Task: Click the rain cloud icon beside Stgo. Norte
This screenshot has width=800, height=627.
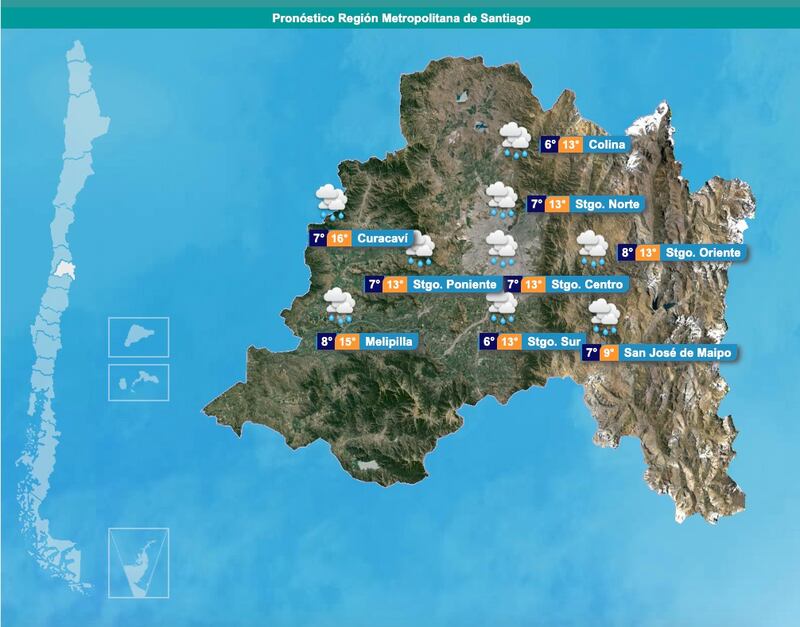Action: coord(502,200)
